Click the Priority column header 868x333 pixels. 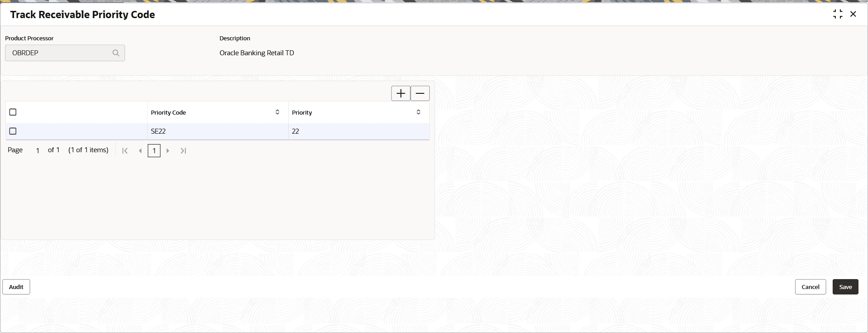359,112
